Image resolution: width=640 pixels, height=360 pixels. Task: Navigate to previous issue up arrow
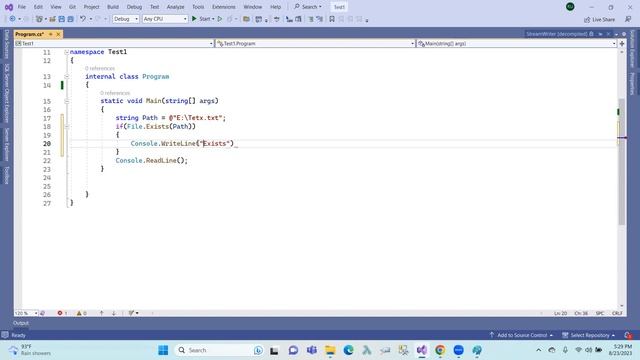tap(102, 313)
